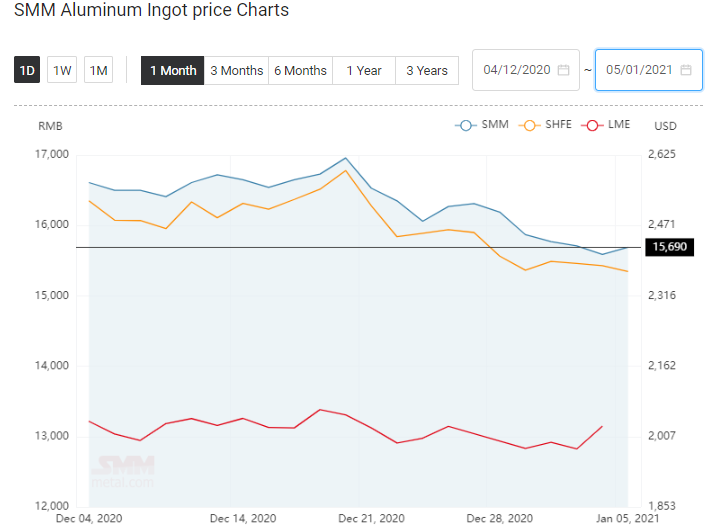Screen dimensions: 727x532
Task: Select the 1M interval button
Action: (x=98, y=70)
